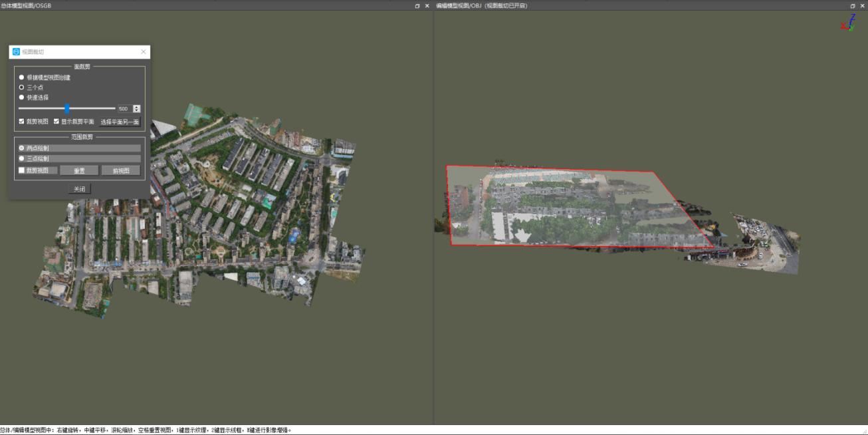The height and width of the screenshot is (435, 868).
Task: Float the 总体模型视图/OSGB panel
Action: click(417, 5)
